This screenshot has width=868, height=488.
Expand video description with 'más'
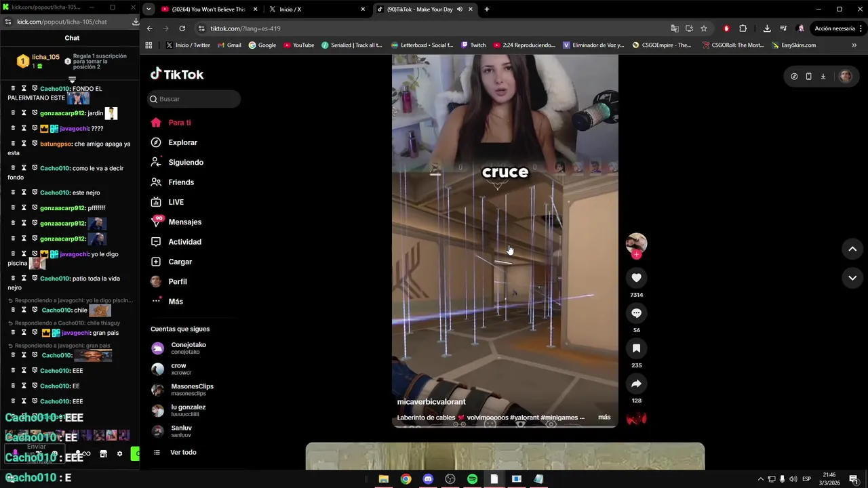604,418
